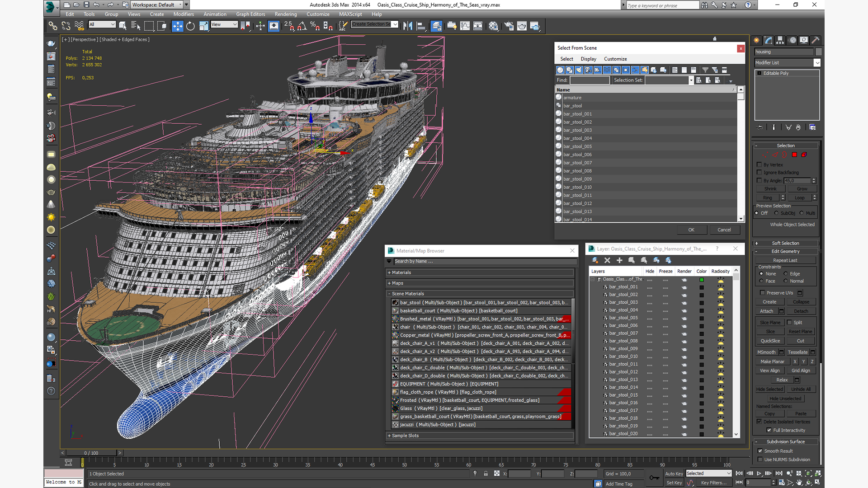
Task: Activate the Select and Rotate tool
Action: click(190, 26)
